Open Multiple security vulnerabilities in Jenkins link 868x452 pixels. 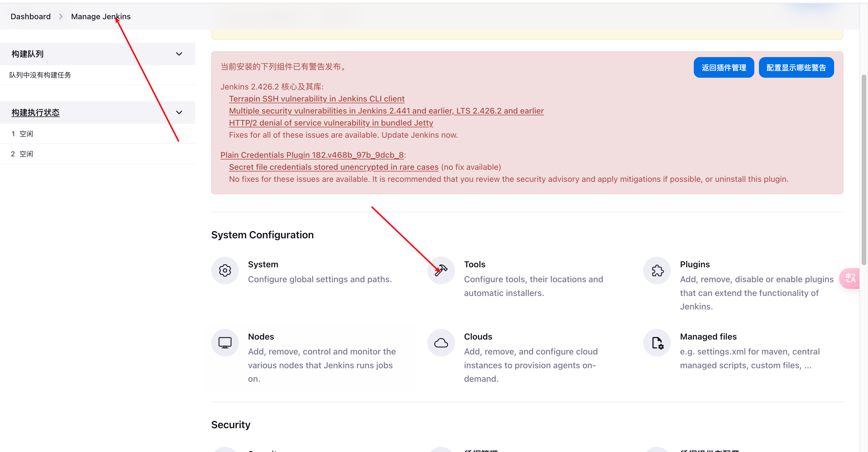[x=386, y=111]
